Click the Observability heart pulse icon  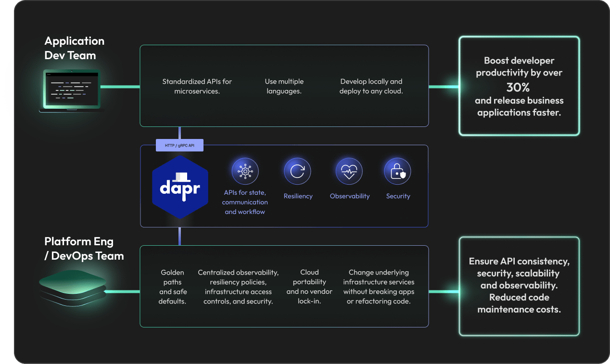click(349, 171)
